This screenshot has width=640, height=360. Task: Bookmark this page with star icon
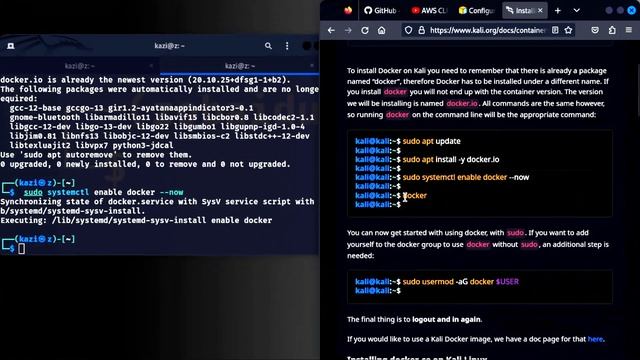[x=568, y=30]
